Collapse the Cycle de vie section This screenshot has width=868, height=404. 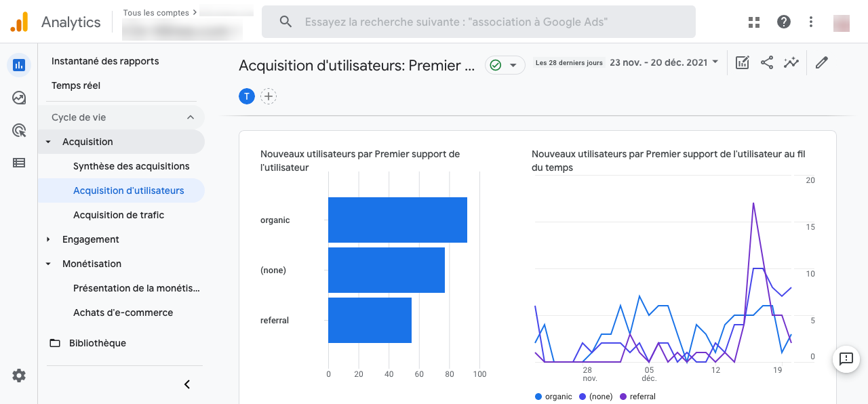[190, 117]
